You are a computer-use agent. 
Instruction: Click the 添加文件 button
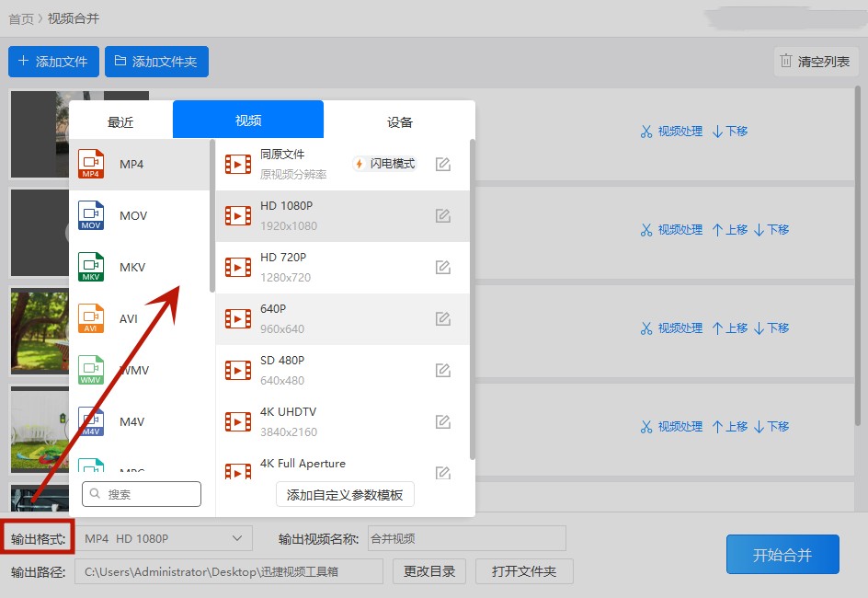53,62
